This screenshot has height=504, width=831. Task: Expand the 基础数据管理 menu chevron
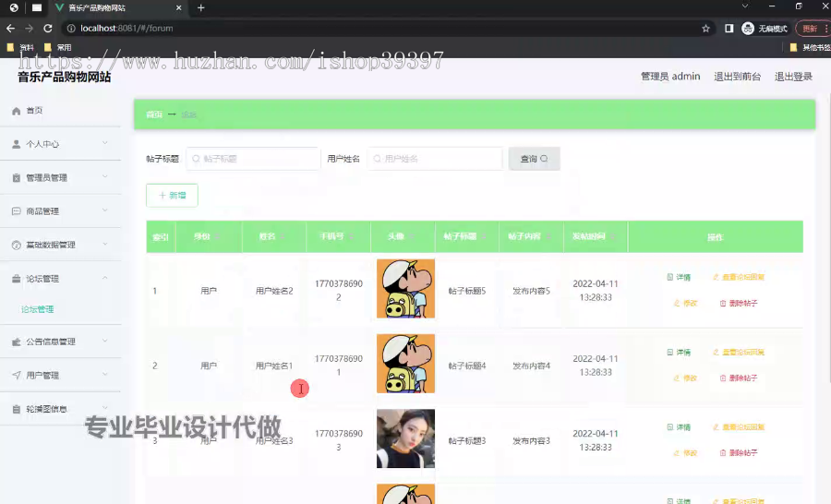[105, 244]
